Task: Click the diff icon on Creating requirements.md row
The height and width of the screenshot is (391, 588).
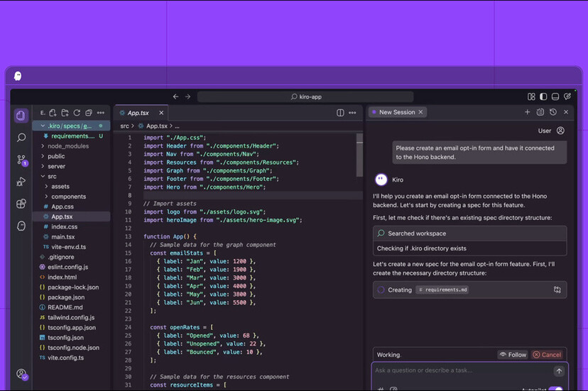Action: click(557, 290)
